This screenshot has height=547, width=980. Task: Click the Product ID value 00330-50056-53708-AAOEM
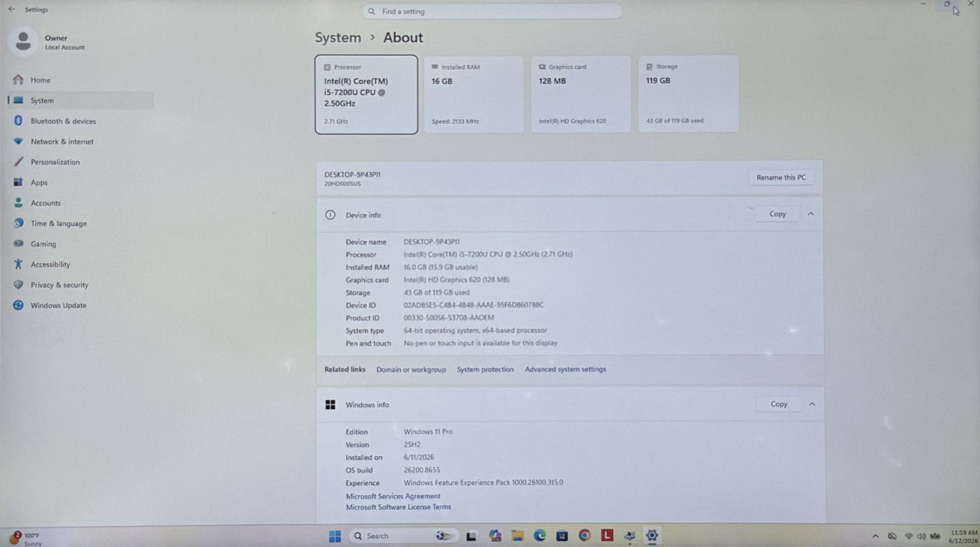coord(448,318)
